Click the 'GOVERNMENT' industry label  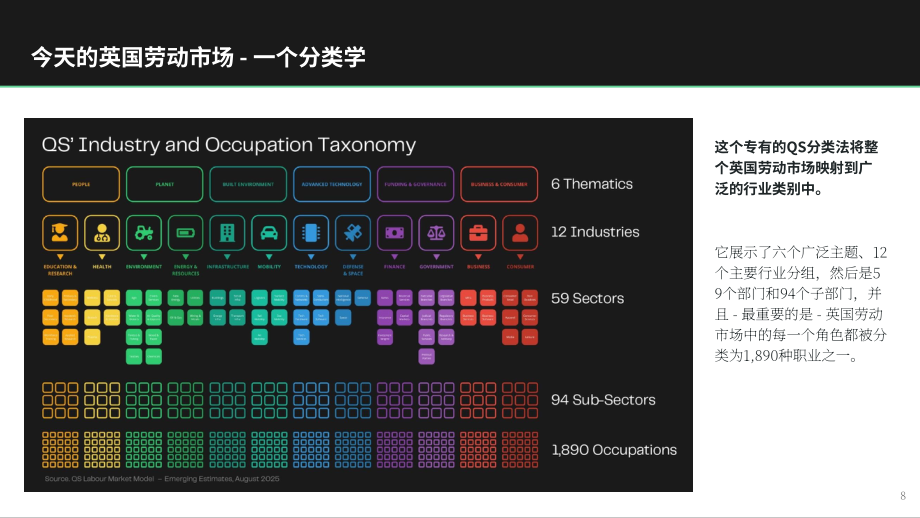click(x=436, y=267)
